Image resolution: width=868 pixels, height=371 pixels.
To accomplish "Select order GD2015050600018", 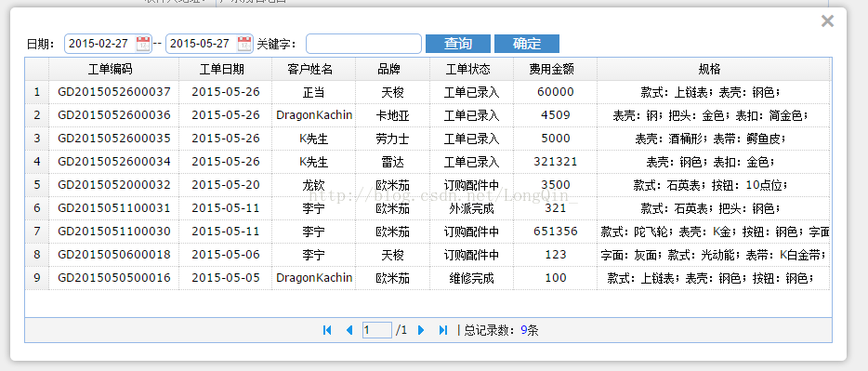I will click(x=114, y=254).
